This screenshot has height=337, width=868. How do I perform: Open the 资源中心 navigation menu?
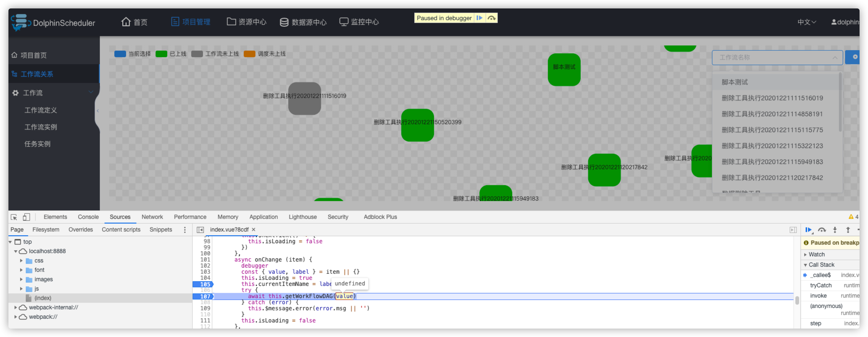coord(247,22)
